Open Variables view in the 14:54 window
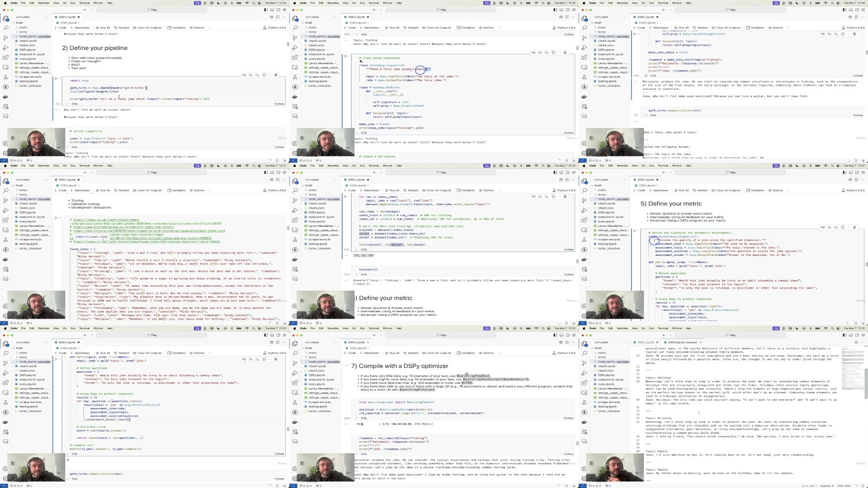The image size is (868, 488). (466, 190)
